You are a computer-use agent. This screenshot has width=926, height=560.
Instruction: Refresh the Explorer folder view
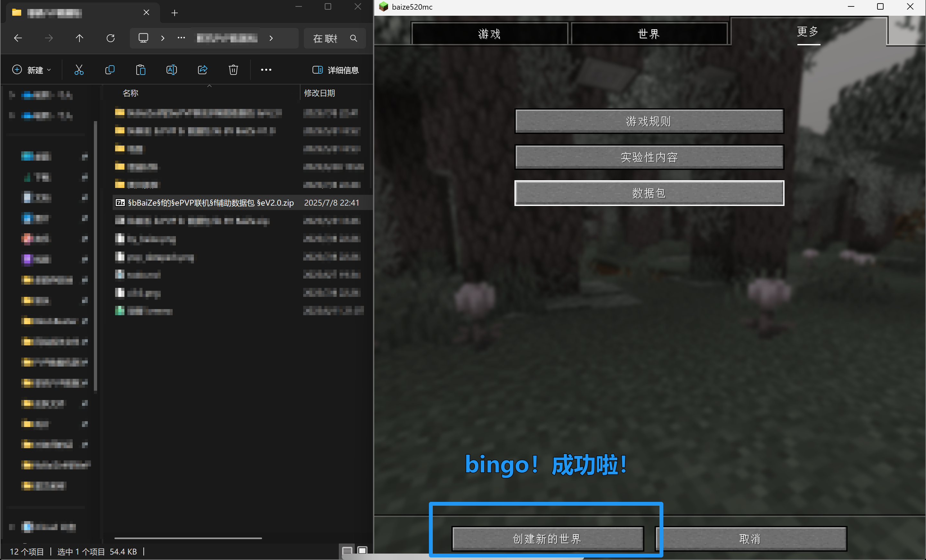tap(111, 38)
